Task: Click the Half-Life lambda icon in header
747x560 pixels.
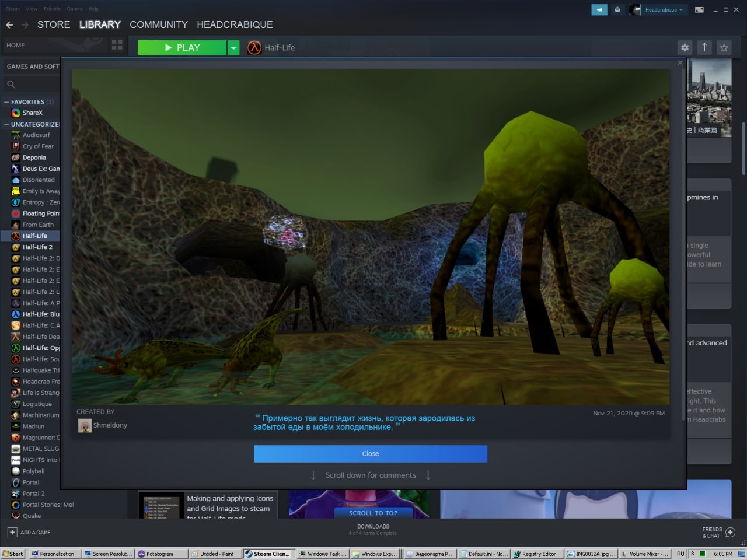Action: 254,48
